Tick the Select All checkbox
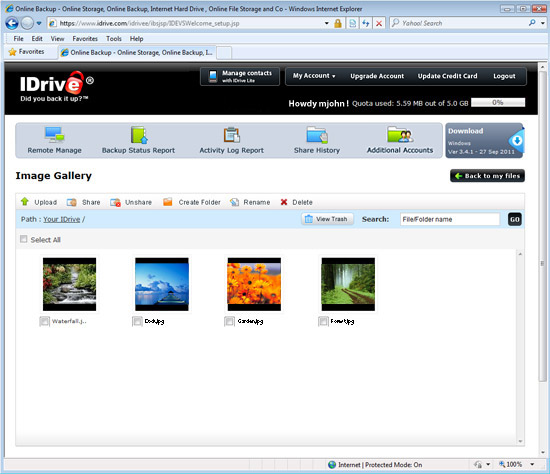 (x=24, y=239)
